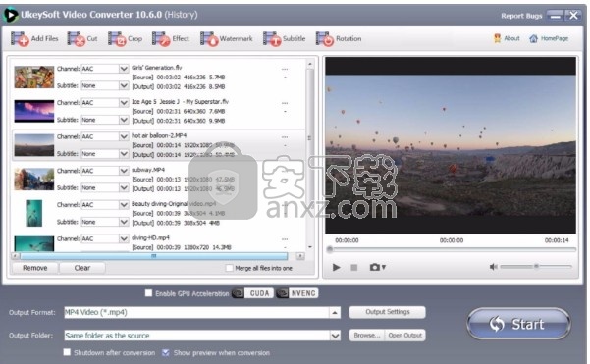
Task: Enable GPU Acceleration checkbox
Action: click(x=148, y=293)
